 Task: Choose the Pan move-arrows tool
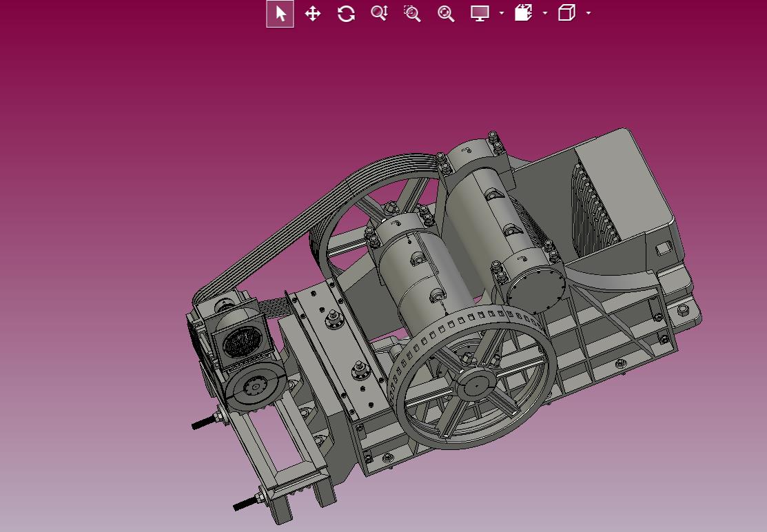click(313, 14)
